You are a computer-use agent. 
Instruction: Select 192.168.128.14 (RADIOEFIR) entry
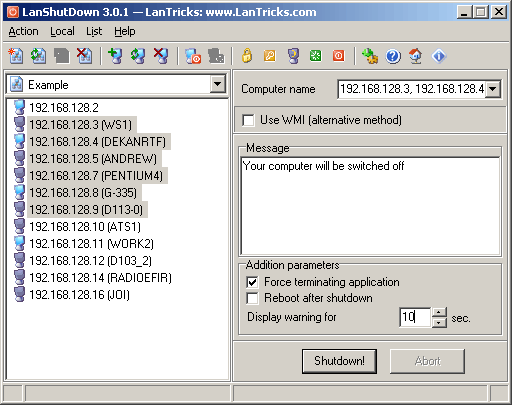pos(101,278)
